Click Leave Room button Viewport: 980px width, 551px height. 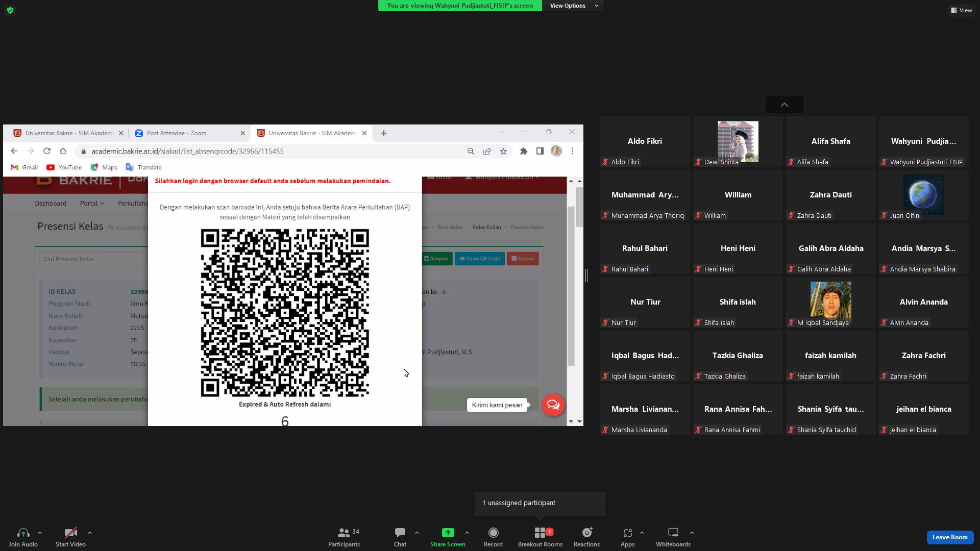point(950,537)
